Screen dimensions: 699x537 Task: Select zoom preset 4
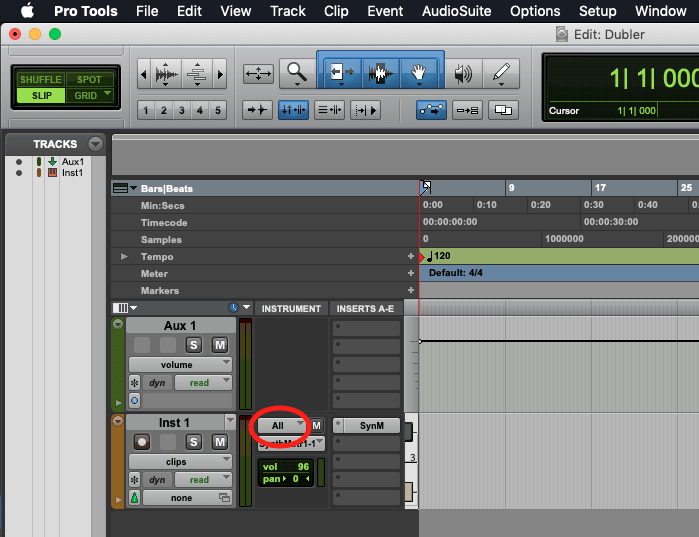(200, 110)
